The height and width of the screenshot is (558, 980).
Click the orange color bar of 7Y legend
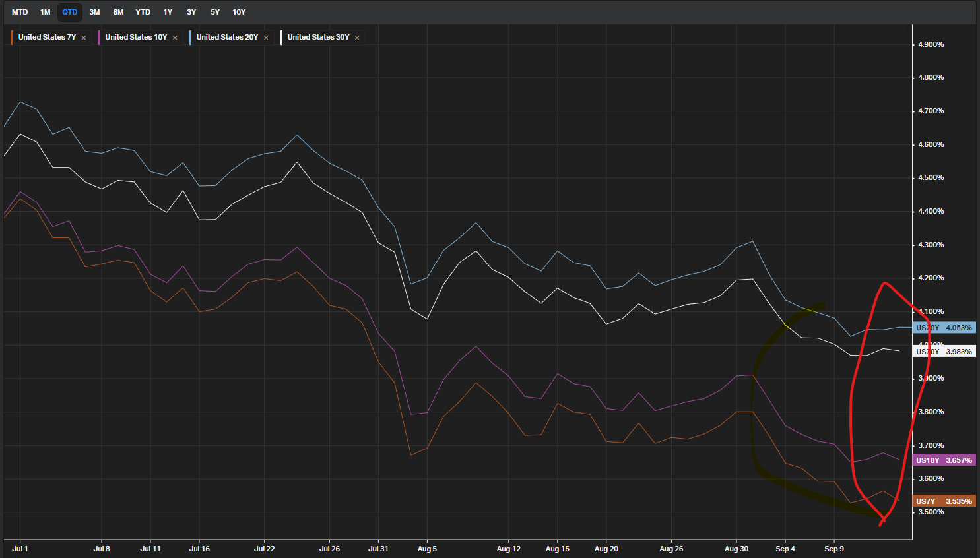[12, 38]
